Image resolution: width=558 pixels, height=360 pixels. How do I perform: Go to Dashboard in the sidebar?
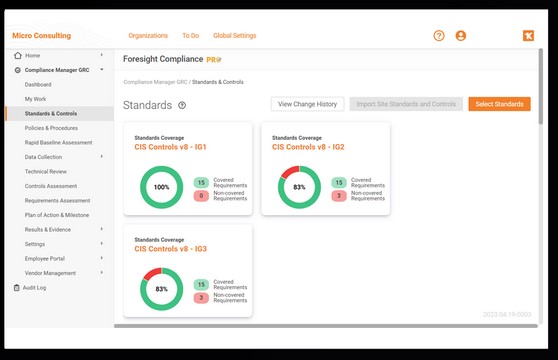pyautogui.click(x=38, y=85)
